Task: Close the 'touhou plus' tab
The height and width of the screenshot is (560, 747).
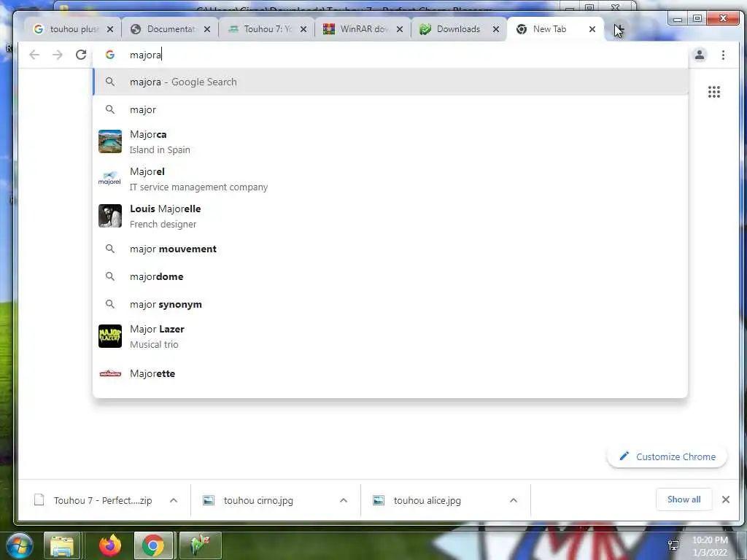Action: [x=110, y=29]
